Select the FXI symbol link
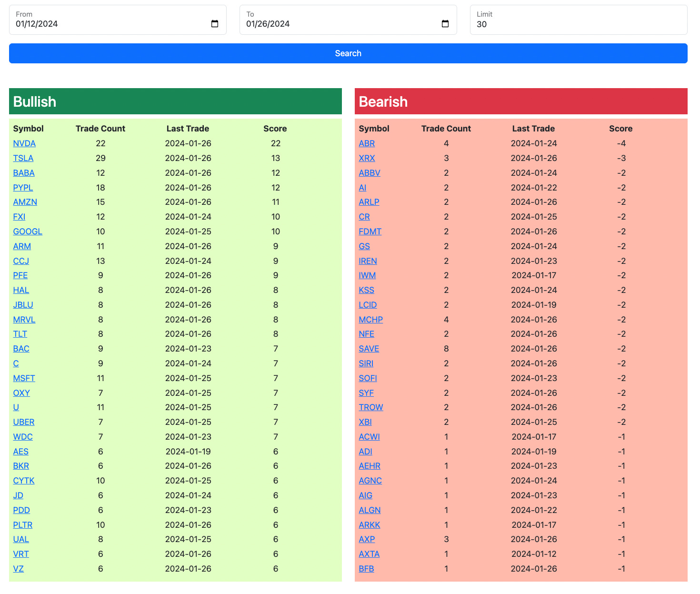The width and height of the screenshot is (700, 594). 19,217
